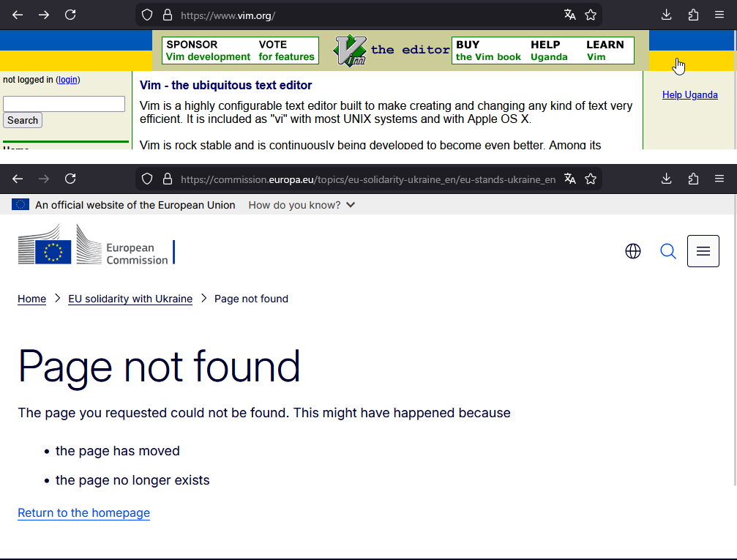737x560 pixels.
Task: Open extensions in the vim.org browser window
Action: (x=693, y=15)
